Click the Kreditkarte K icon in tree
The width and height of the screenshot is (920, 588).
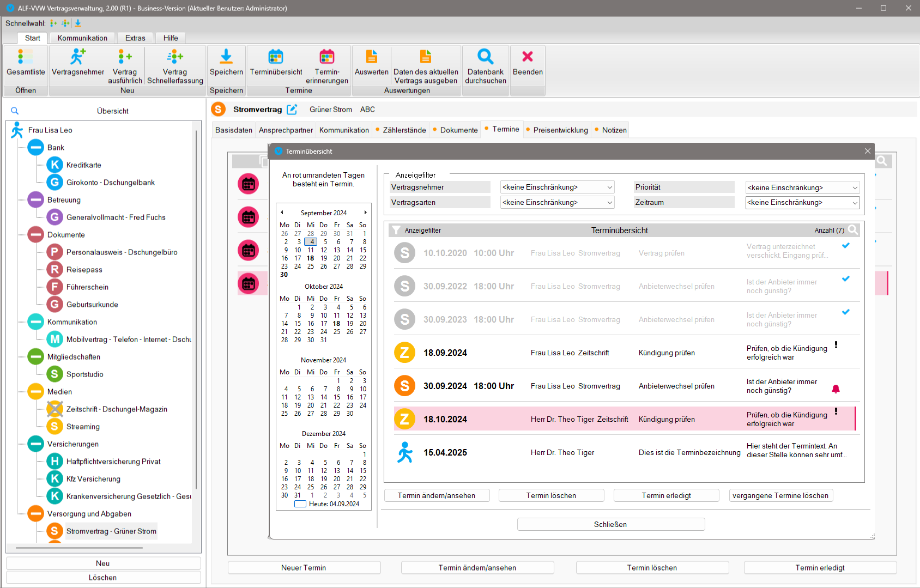55,165
